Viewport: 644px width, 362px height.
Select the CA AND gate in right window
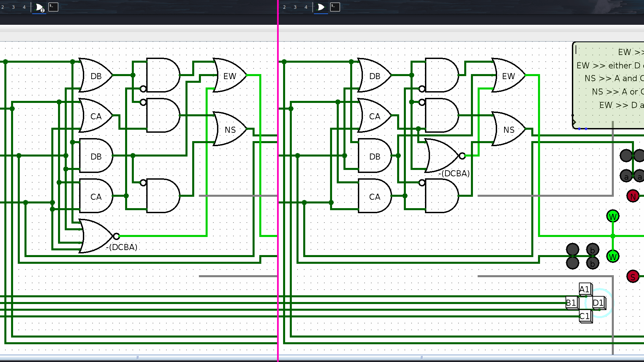click(x=375, y=196)
